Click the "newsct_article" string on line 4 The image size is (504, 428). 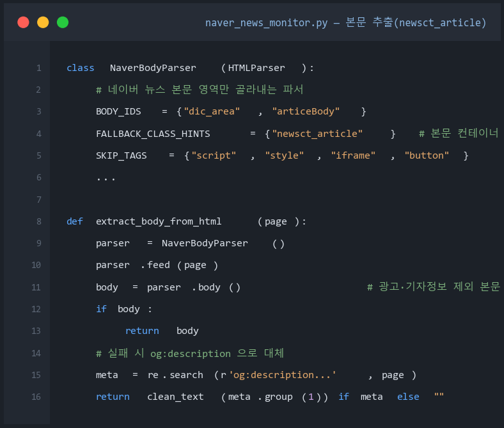coord(317,134)
